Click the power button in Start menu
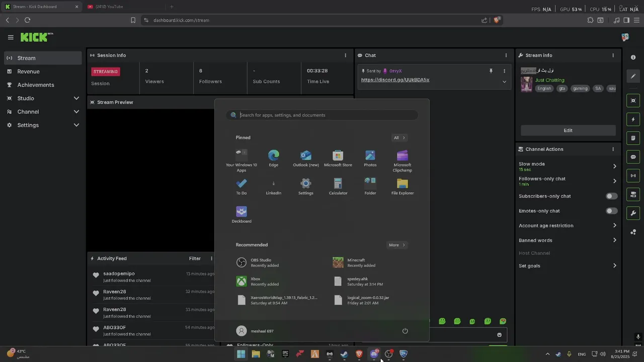Image resolution: width=644 pixels, height=362 pixels. pos(405,331)
